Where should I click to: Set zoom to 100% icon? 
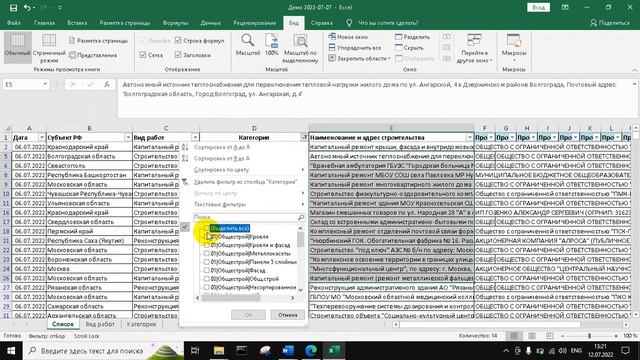[x=272, y=45]
